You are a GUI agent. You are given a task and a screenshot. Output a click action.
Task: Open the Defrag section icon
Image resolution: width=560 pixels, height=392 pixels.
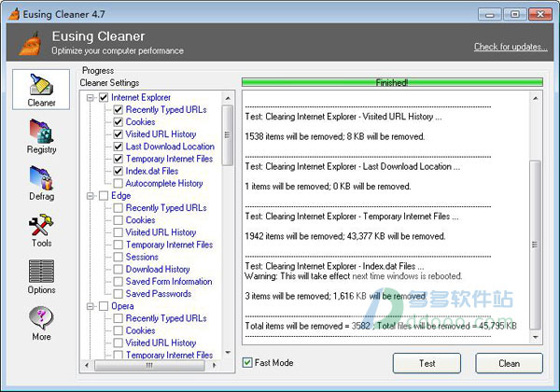click(x=41, y=177)
